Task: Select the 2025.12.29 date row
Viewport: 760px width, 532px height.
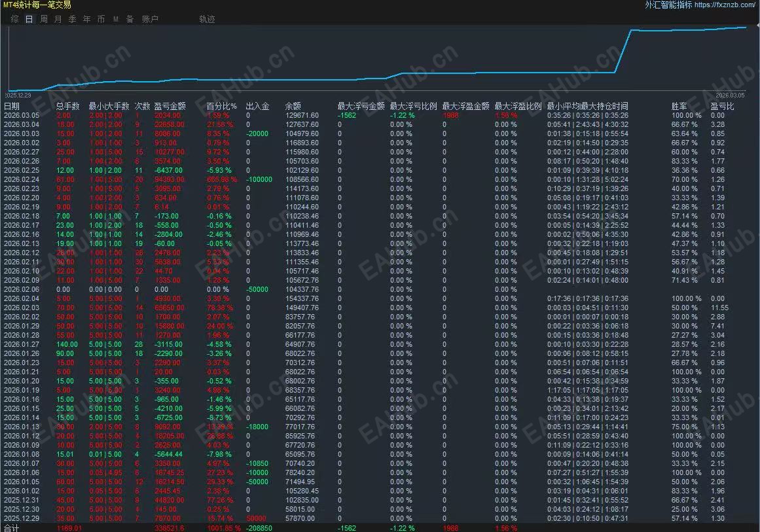Action: tap(22, 518)
